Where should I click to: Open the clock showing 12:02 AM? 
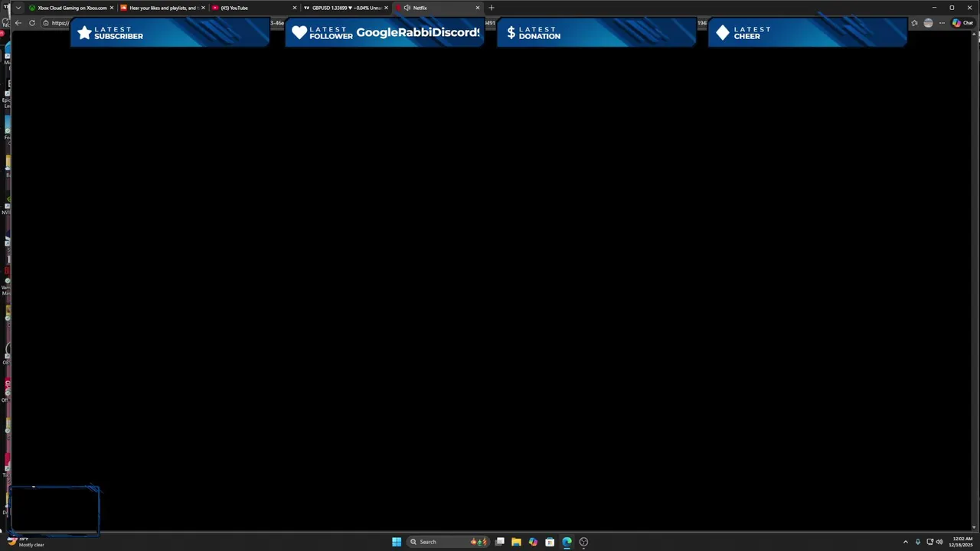(x=962, y=542)
